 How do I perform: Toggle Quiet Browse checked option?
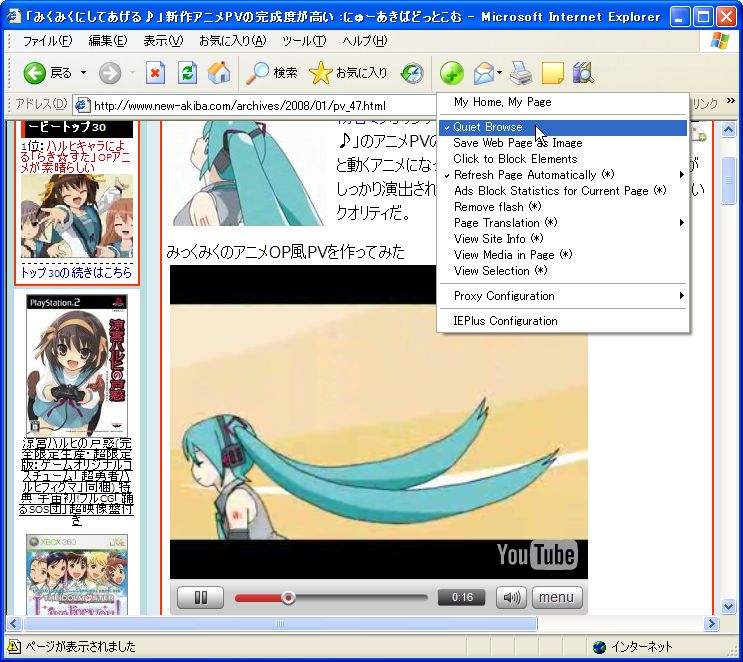tap(562, 127)
